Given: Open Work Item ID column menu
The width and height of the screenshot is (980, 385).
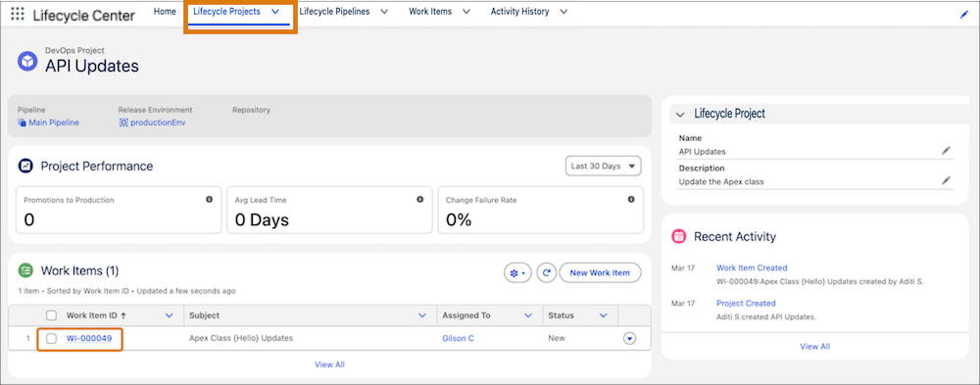Looking at the screenshot, I should point(169,315).
